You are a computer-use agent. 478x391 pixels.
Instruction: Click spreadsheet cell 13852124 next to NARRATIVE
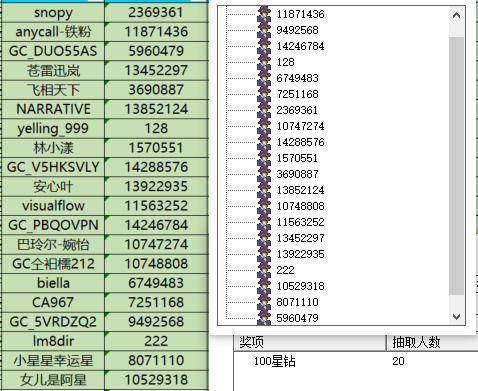point(156,109)
